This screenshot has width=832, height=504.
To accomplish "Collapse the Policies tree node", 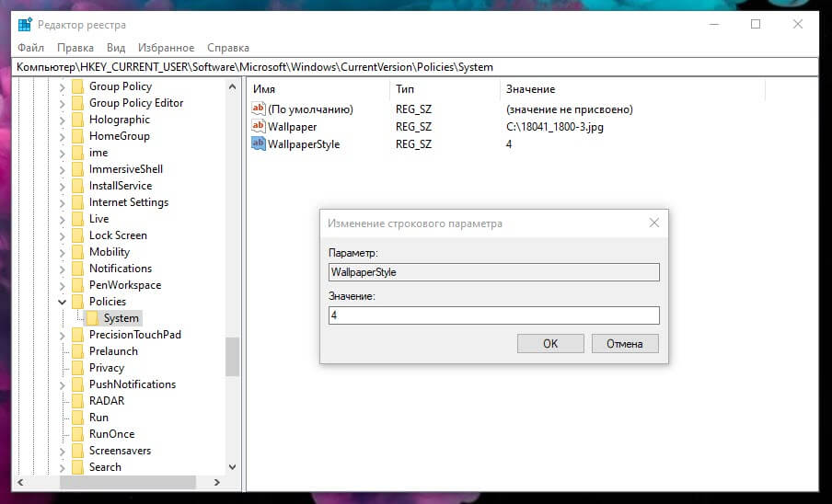I will coord(62,302).
